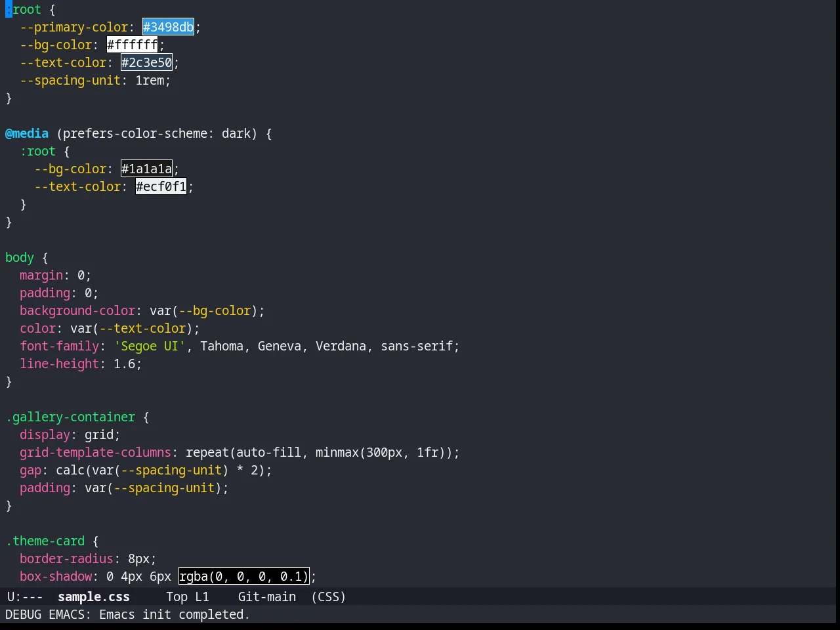Click the .theme-card selector
Image resolution: width=840 pixels, height=630 pixels.
point(45,541)
